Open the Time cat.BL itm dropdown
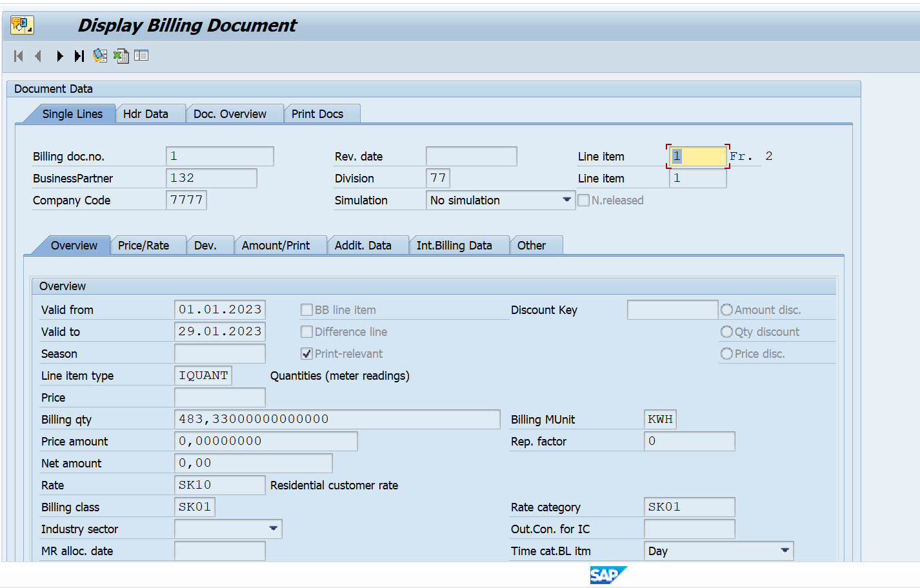The width and height of the screenshot is (920, 588). coord(785,551)
